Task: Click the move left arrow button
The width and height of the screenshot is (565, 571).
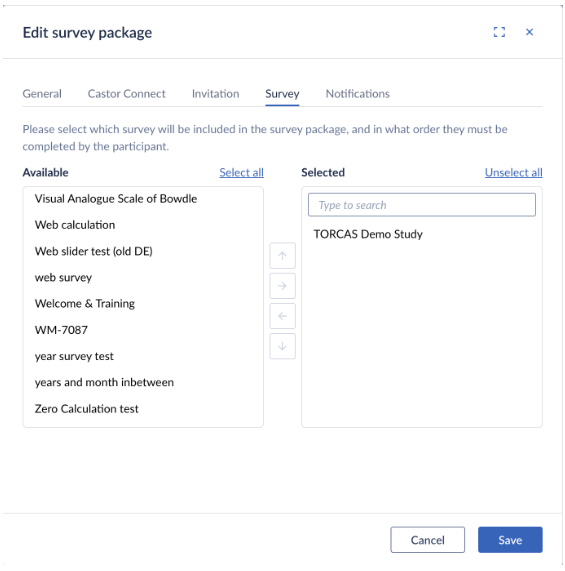Action: (282, 316)
